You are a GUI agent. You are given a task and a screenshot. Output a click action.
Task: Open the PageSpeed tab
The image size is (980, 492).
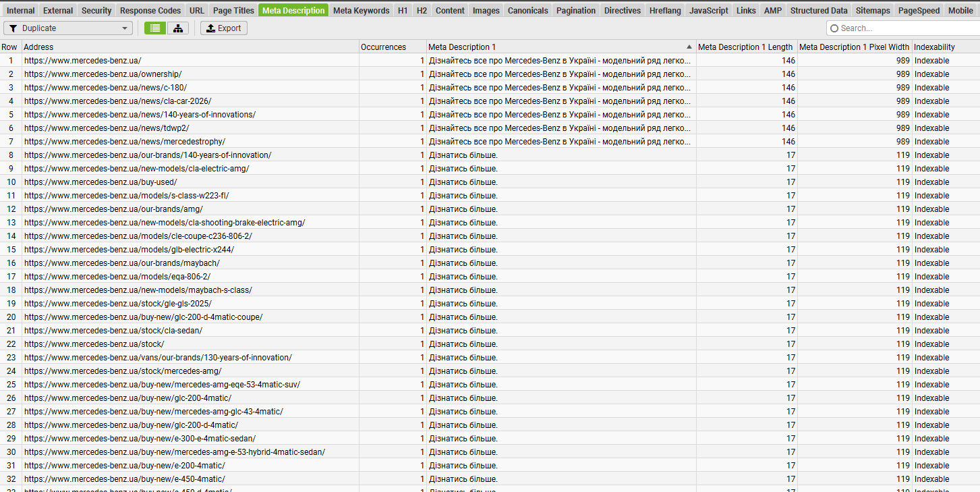pos(919,10)
